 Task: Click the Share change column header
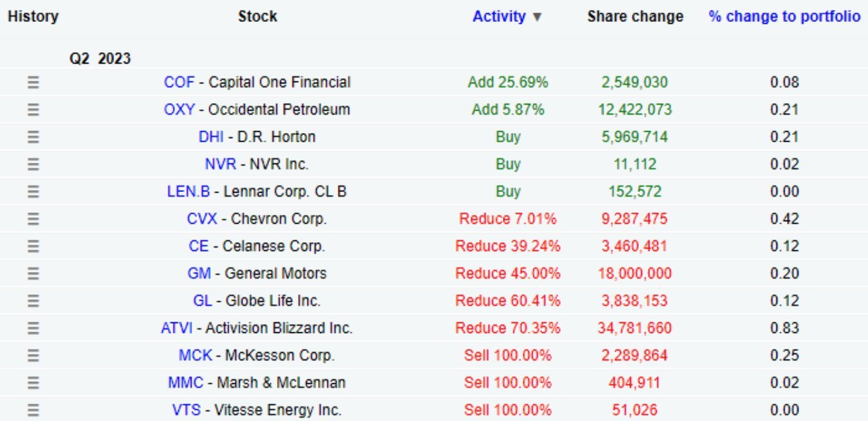[635, 17]
